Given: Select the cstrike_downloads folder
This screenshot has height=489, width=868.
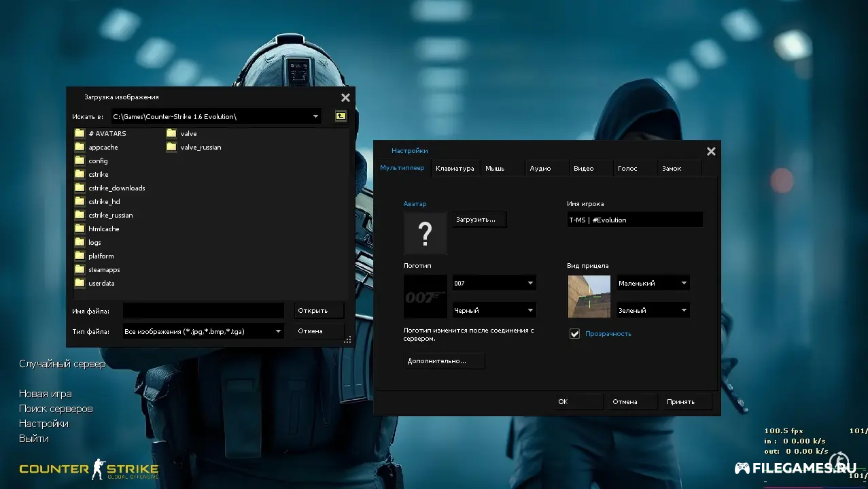Looking at the screenshot, I should [109, 188].
